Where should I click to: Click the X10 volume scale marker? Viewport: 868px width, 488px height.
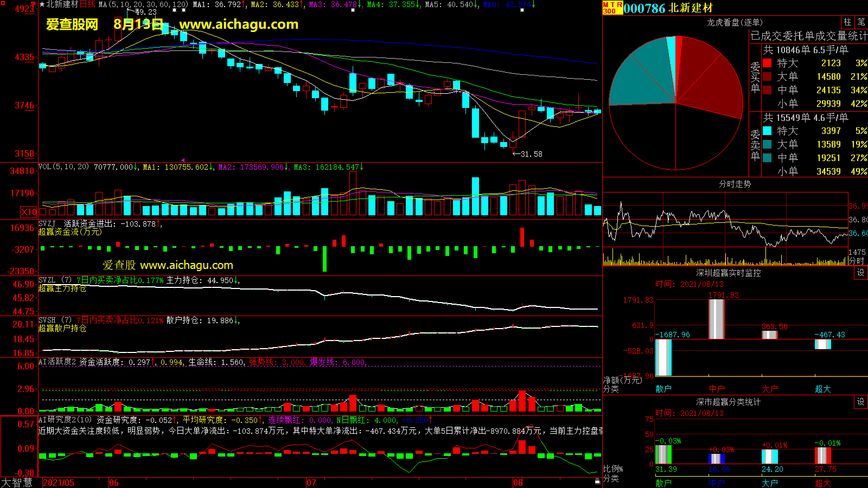pyautogui.click(x=29, y=212)
